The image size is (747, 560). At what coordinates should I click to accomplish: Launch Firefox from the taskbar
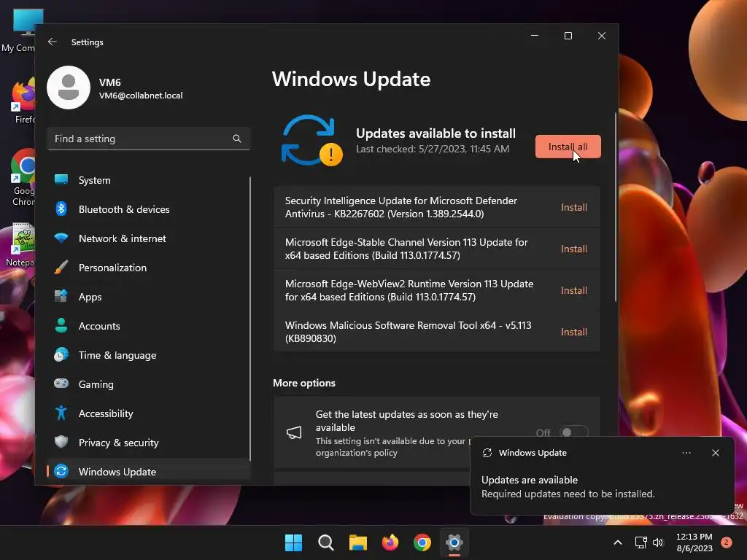[390, 542]
